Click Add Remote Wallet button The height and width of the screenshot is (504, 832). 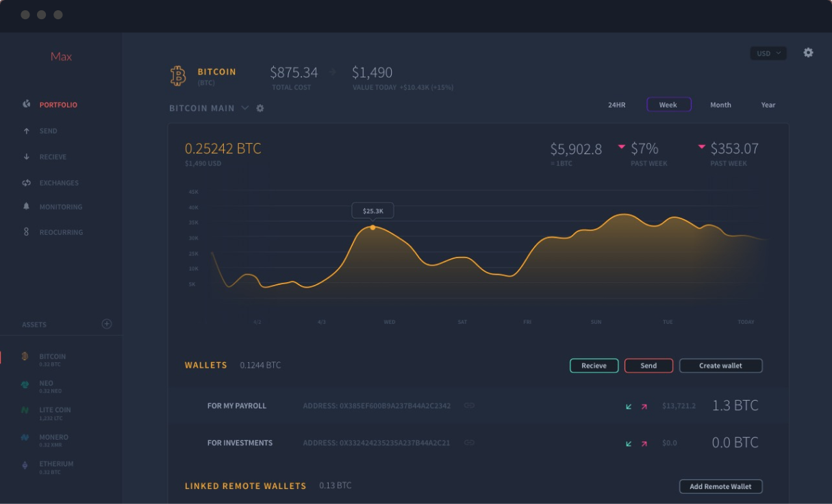(x=720, y=486)
